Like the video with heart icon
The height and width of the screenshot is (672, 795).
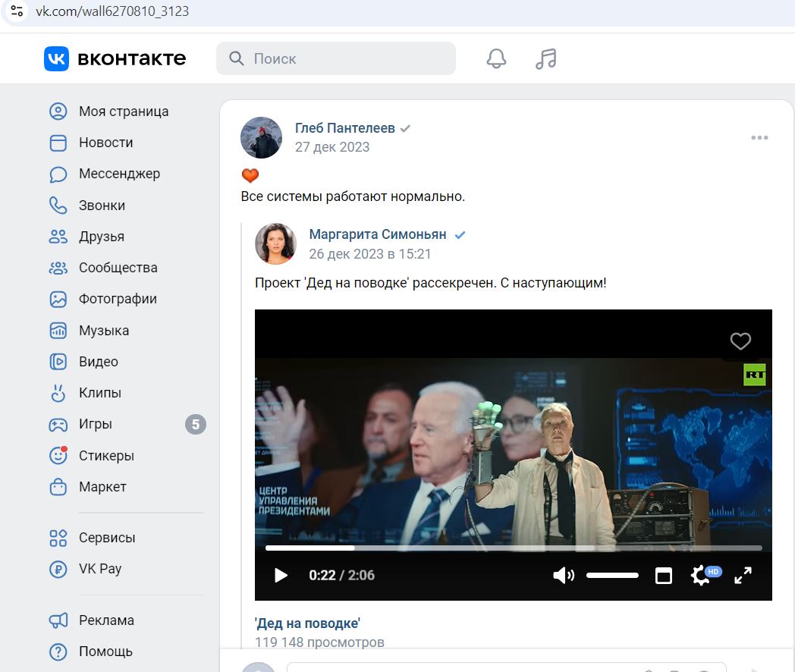[x=740, y=341]
